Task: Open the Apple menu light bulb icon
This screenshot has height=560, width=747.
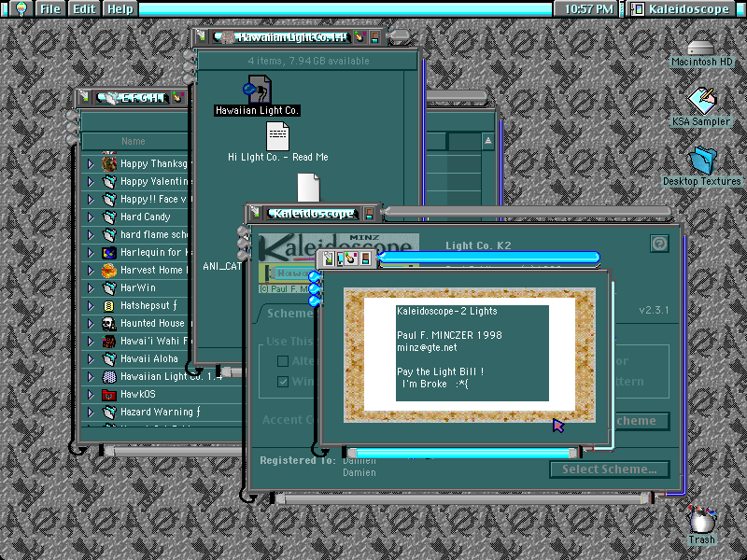Action: [x=21, y=8]
